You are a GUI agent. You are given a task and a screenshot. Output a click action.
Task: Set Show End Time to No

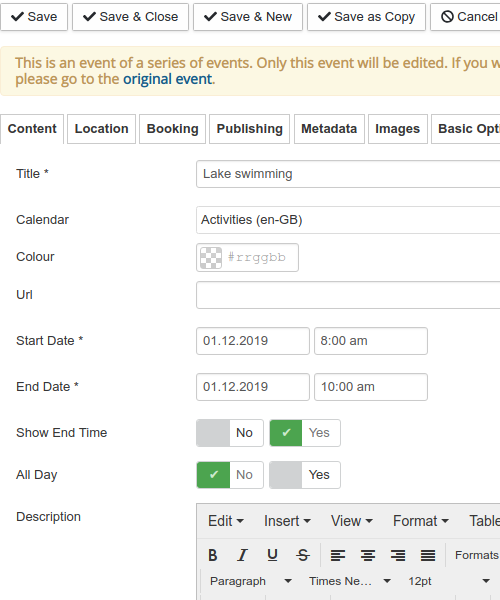(x=230, y=433)
